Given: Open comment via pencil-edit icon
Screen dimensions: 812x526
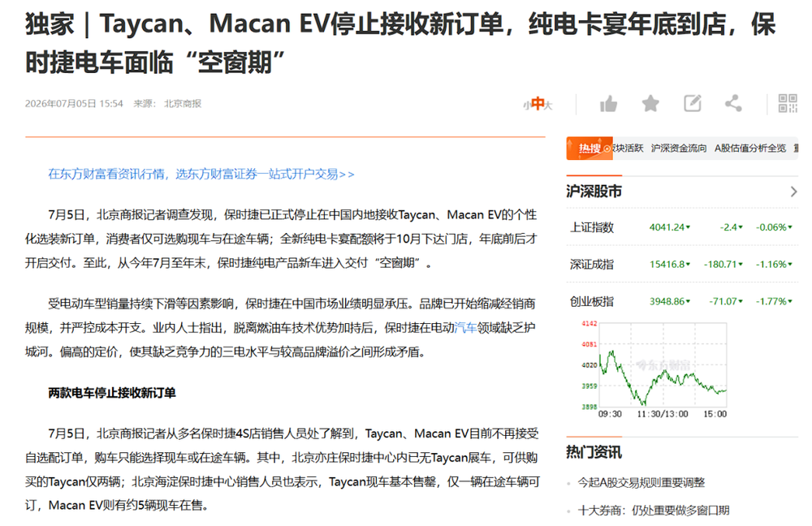Looking at the screenshot, I should click(x=693, y=104).
